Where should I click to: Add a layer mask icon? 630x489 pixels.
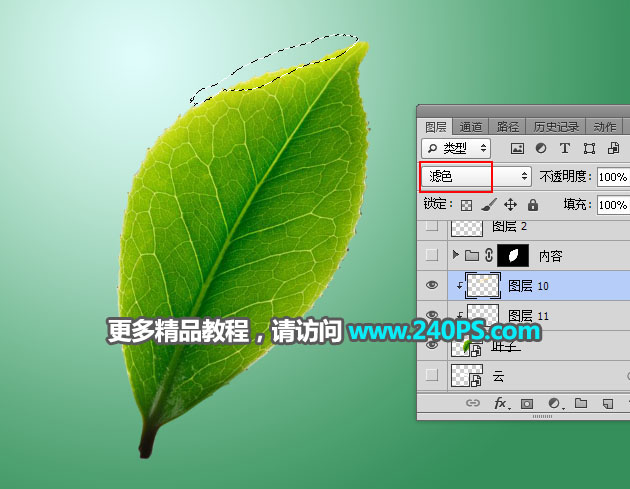[527, 403]
